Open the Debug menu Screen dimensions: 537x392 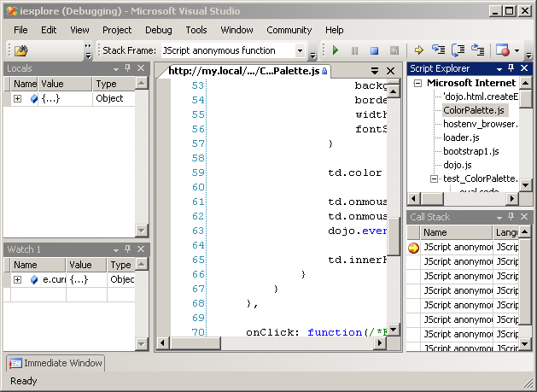[159, 30]
